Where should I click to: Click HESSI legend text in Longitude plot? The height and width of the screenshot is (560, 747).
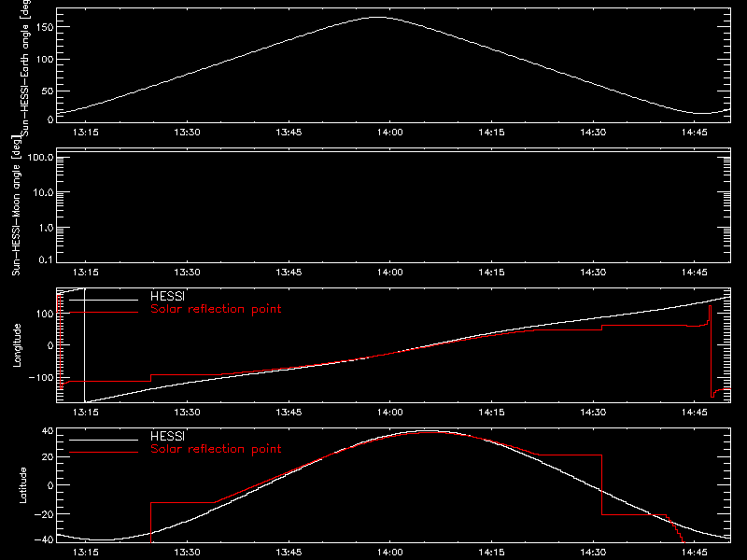167,296
